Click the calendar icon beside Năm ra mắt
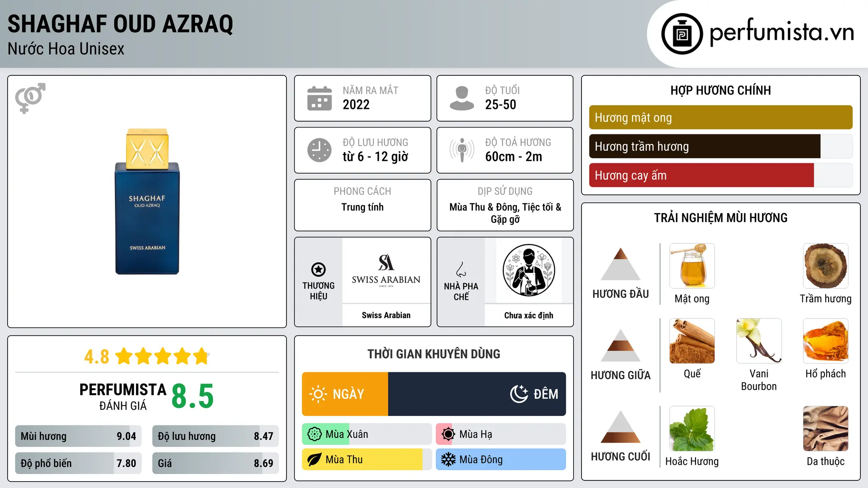Screen dimensions: 868x488 click(x=320, y=98)
